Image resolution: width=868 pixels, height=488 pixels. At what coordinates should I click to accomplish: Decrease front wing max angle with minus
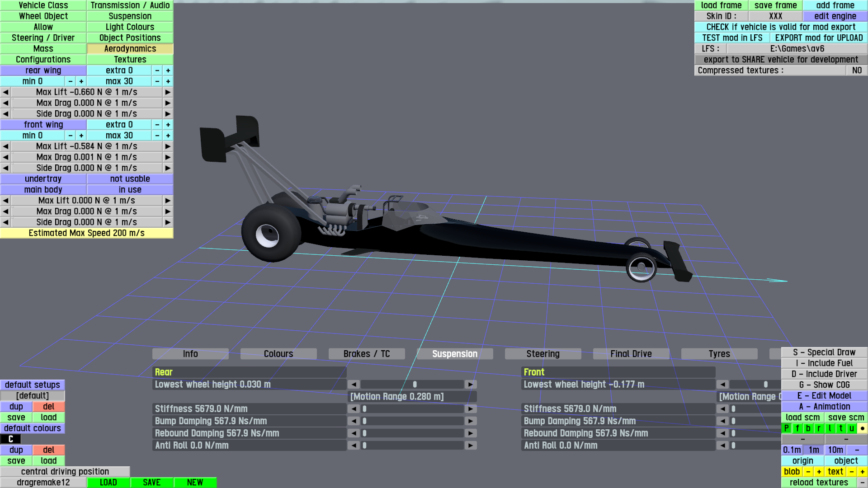pos(157,136)
